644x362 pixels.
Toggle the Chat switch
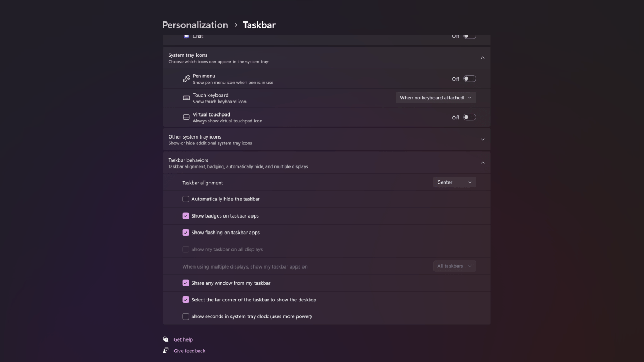click(469, 36)
